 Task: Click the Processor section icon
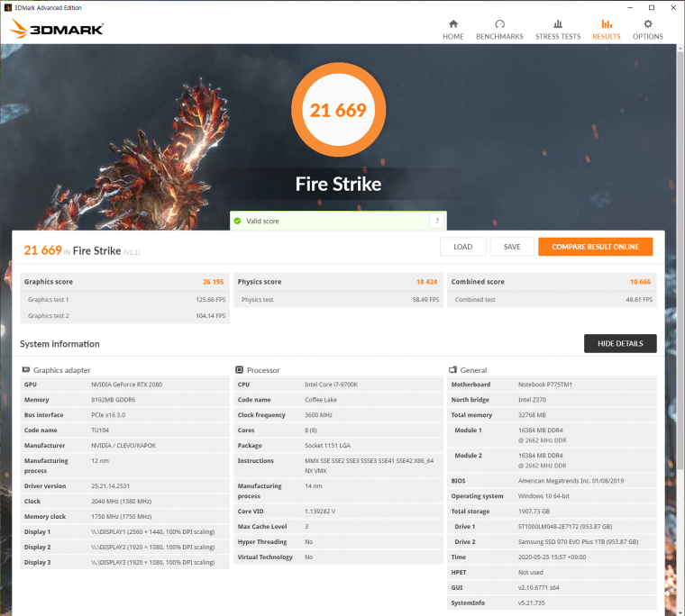[x=239, y=370]
